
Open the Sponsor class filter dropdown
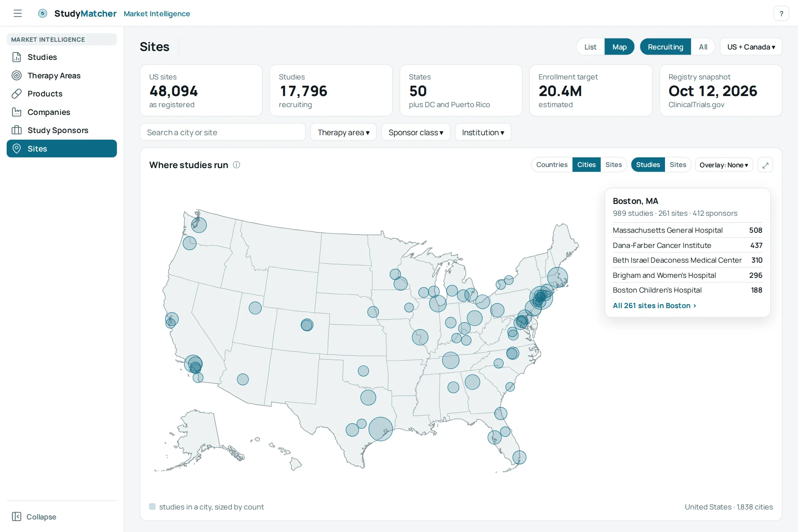click(416, 132)
